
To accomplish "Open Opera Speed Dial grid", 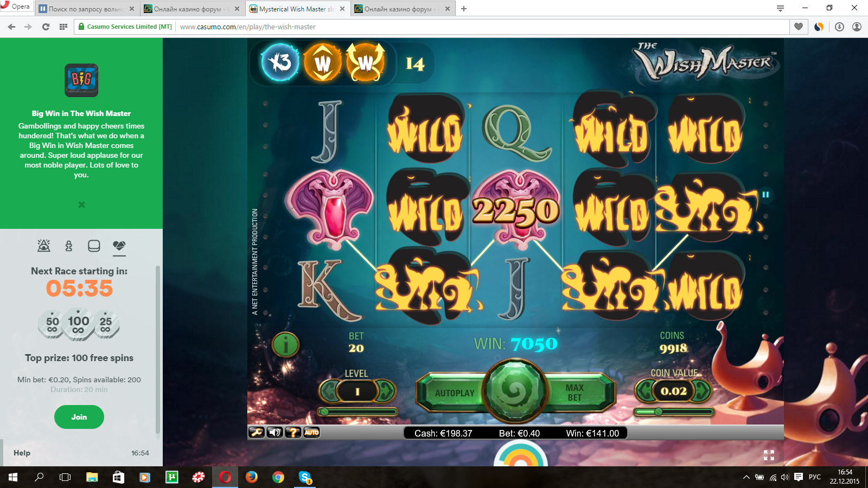I will pyautogui.click(x=63, y=27).
